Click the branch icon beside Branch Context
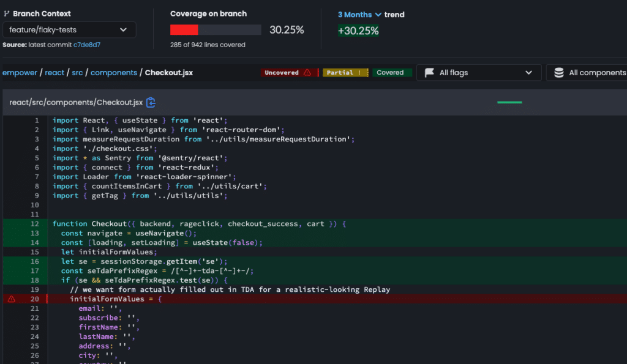This screenshot has width=627, height=364. pyautogui.click(x=7, y=13)
